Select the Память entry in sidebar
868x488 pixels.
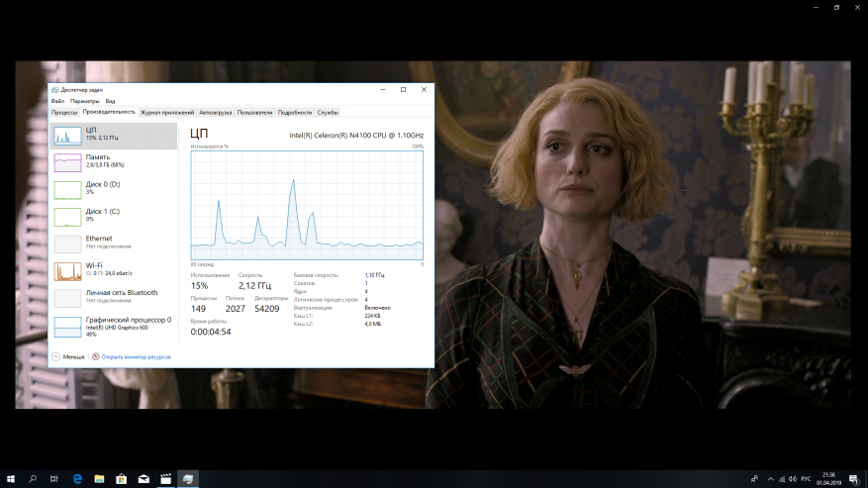pos(114,161)
